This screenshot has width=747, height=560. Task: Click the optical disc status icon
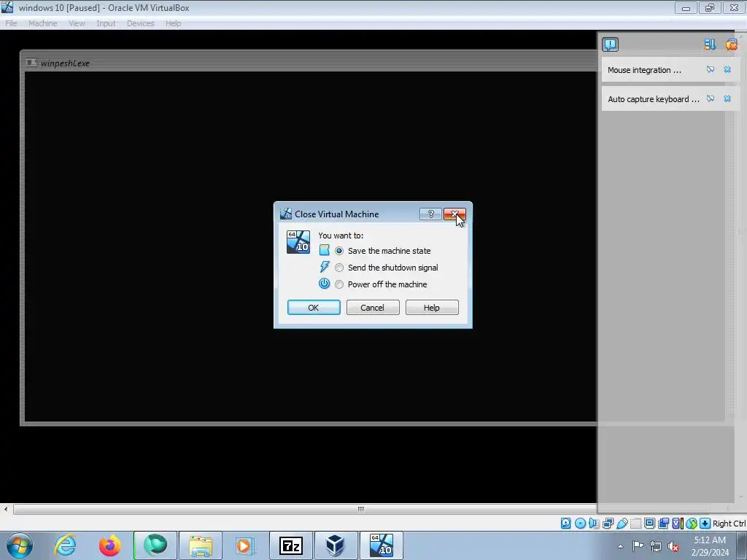coord(580,524)
